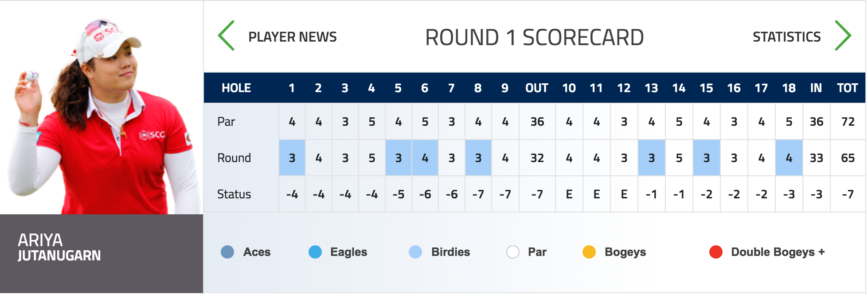Open the Player News section

pos(293,37)
